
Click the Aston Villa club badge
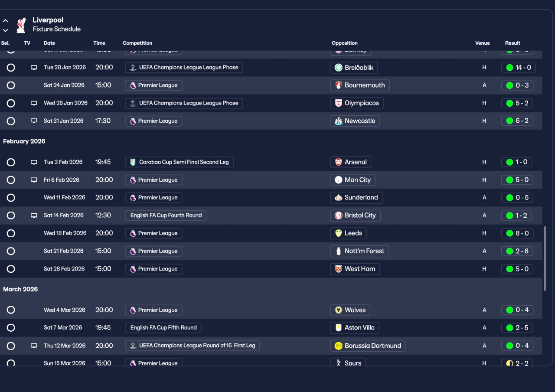coord(339,328)
